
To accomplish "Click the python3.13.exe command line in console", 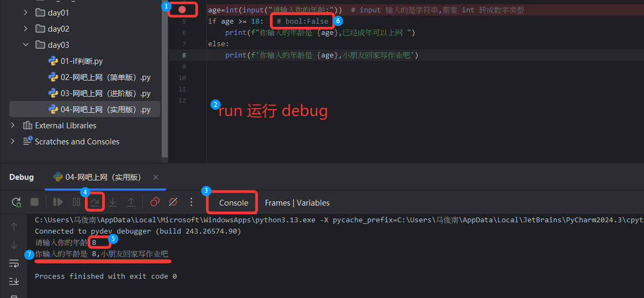I will tap(339, 220).
